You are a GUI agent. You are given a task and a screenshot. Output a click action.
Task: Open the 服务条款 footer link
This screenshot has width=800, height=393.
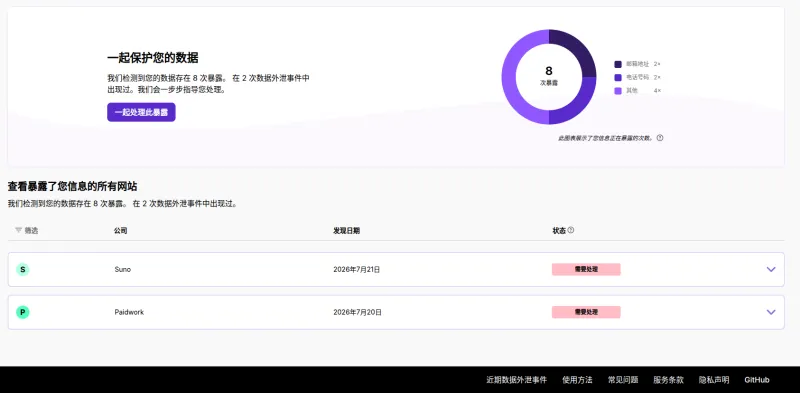tap(668, 380)
